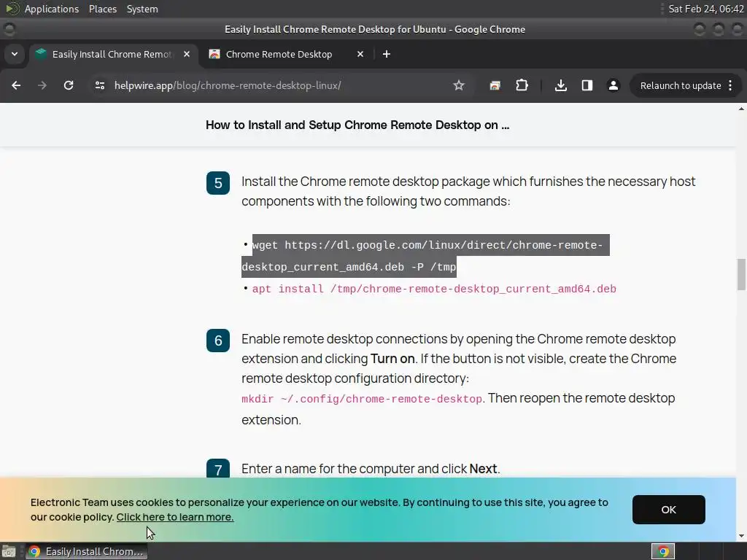Open the Downloads icon in toolbar
The image size is (747, 560).
point(561,85)
